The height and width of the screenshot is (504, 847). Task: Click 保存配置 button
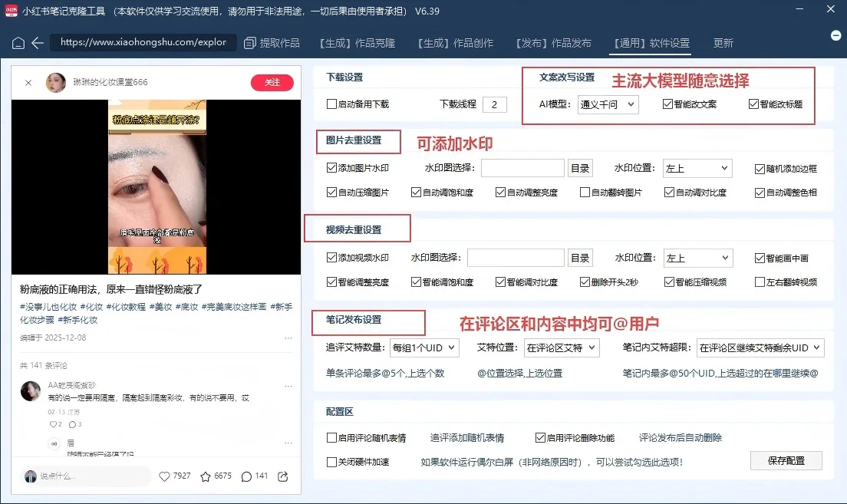786,461
